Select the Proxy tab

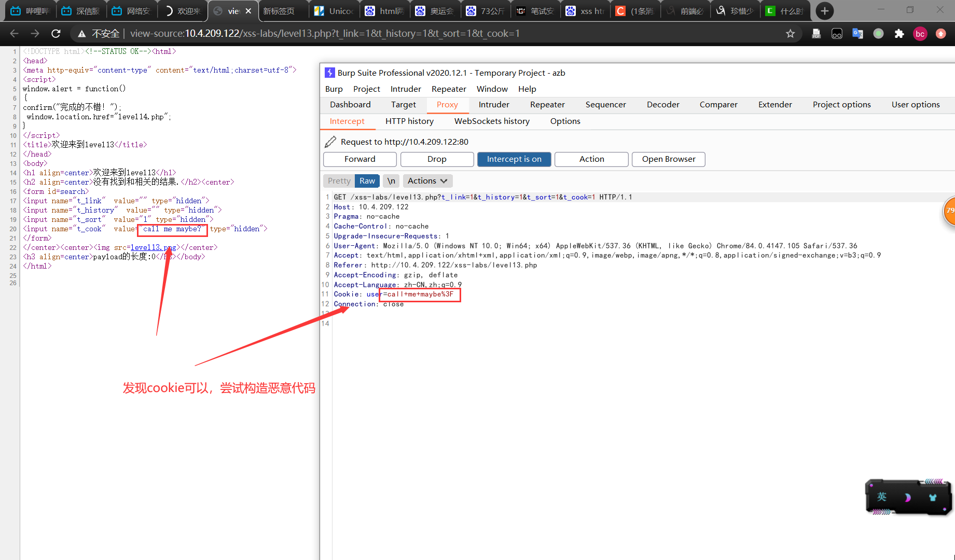click(x=447, y=105)
